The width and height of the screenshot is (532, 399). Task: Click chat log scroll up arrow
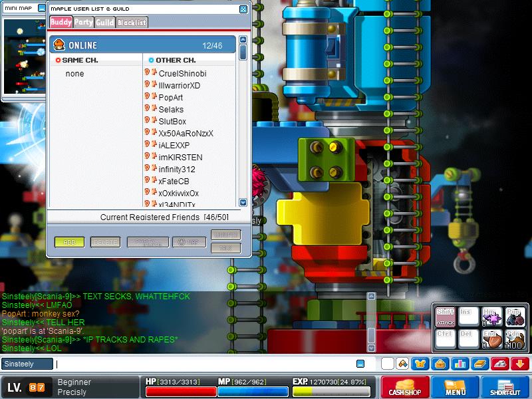372,297
